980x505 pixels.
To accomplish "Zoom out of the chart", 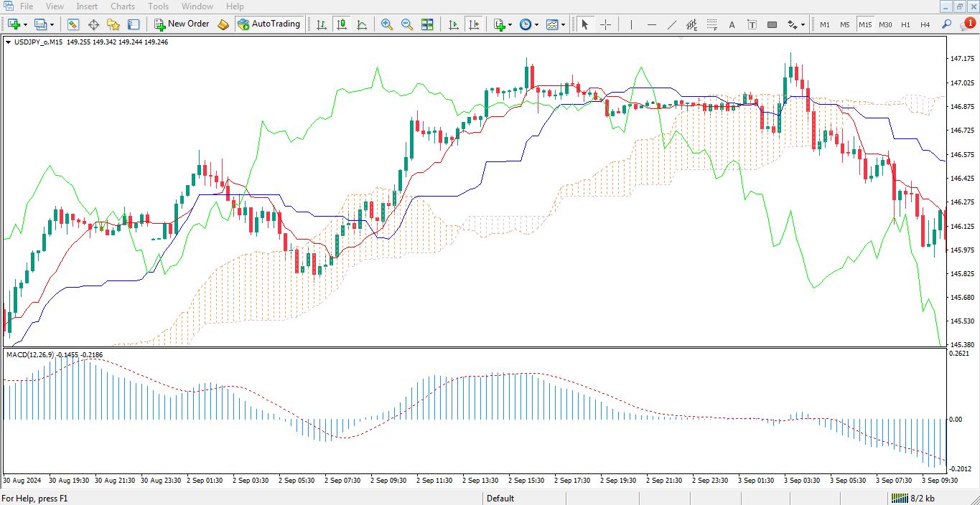I will pos(407,24).
